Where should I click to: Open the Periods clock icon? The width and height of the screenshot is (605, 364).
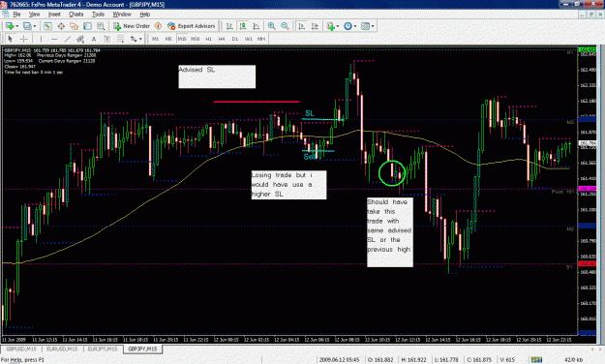coord(348,26)
